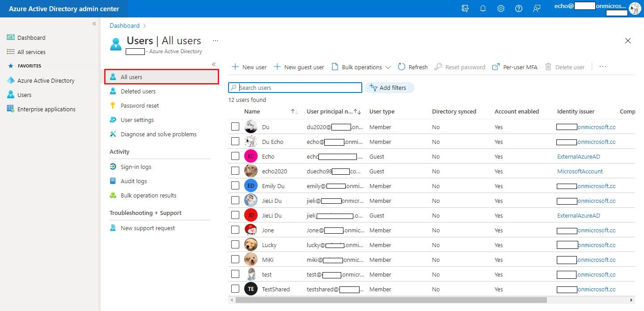The width and height of the screenshot is (644, 311).
Task: Check the box for user Echo
Action: tap(235, 156)
